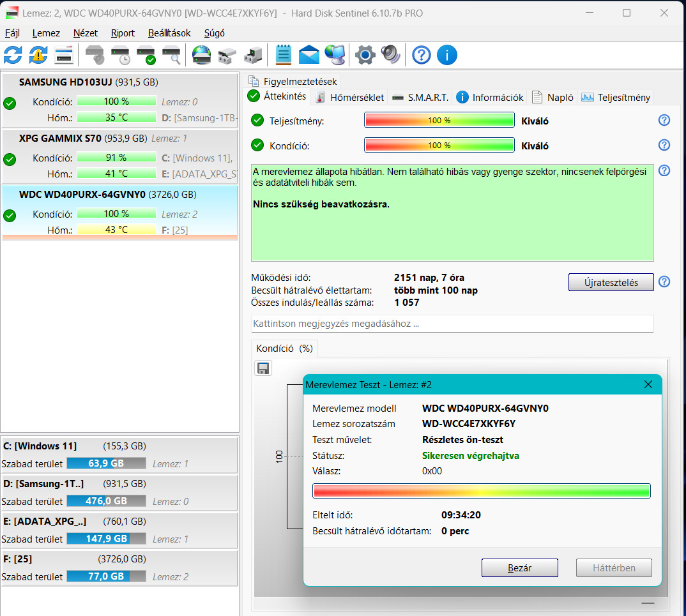Screen dimensions: 686x616
Task: Open the Beállítások menu
Action: click(169, 33)
